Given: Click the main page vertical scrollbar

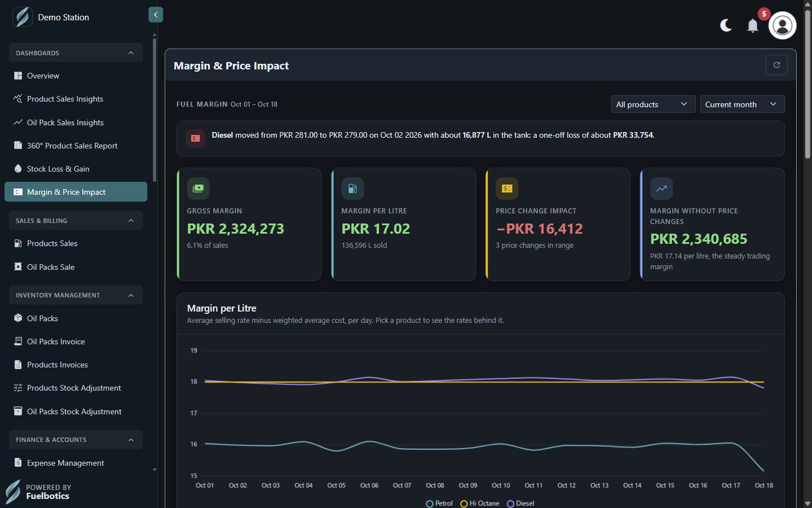Looking at the screenshot, I should click(807, 85).
